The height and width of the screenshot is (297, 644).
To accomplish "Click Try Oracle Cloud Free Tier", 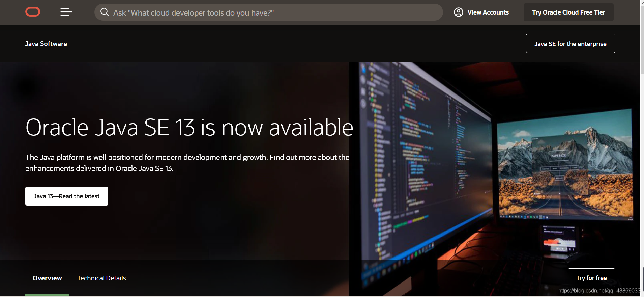I will tap(568, 12).
